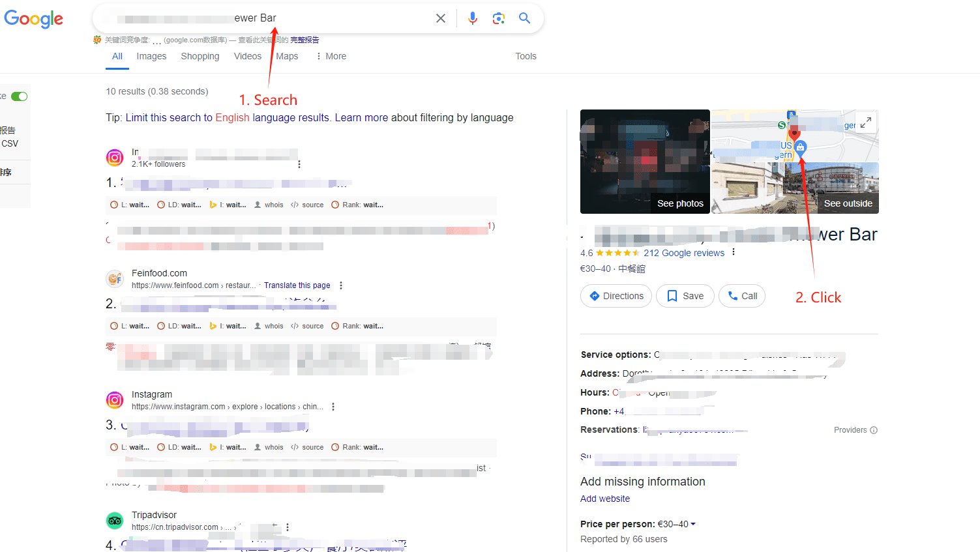Click the Instagram favicon of first result

tap(115, 158)
